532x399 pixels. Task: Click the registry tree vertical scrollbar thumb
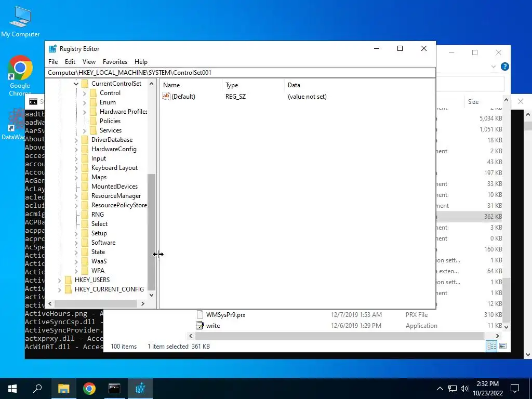click(151, 232)
